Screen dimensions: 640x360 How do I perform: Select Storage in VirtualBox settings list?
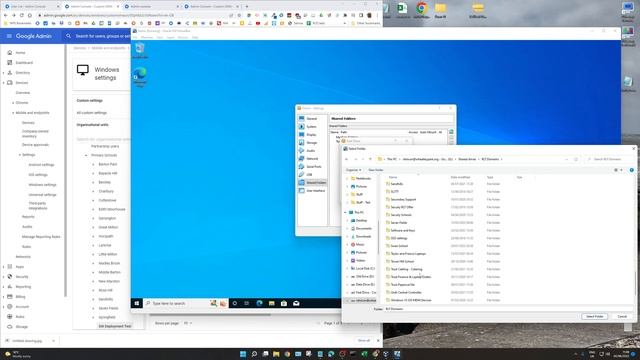pos(312,143)
